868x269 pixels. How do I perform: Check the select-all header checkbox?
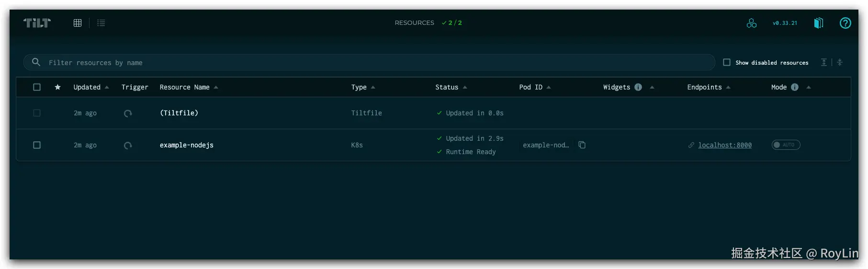click(x=37, y=87)
